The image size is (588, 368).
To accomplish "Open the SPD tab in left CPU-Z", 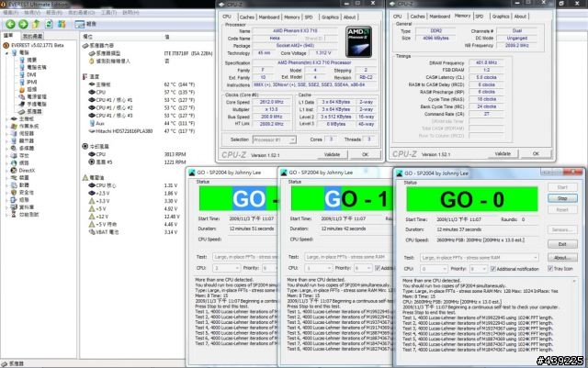I will [x=309, y=17].
